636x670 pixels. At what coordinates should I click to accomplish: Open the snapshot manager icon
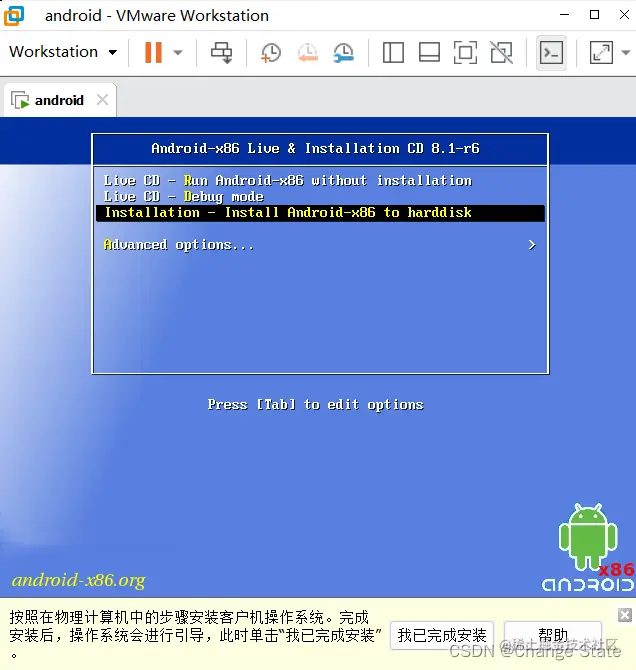coord(344,53)
